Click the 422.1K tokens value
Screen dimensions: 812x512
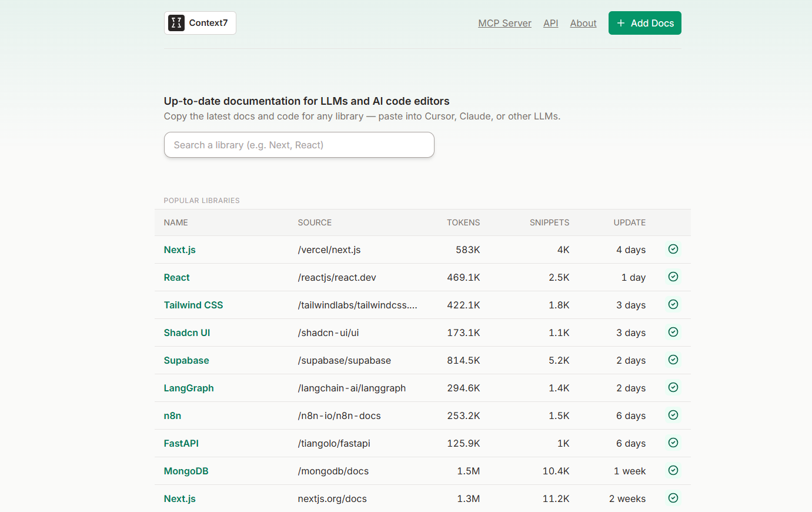463,305
